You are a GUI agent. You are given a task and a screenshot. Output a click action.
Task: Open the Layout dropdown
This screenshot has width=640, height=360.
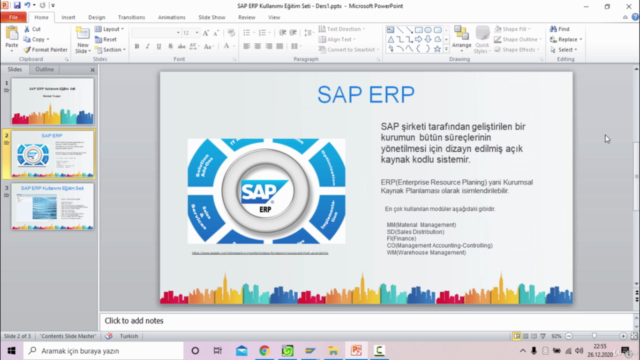point(109,29)
